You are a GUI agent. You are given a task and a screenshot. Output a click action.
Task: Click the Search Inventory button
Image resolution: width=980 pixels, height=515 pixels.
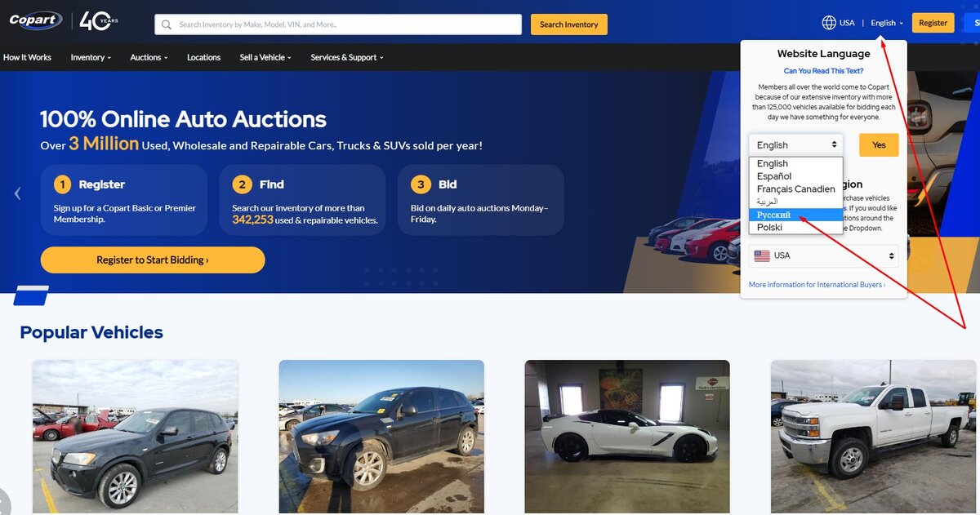pyautogui.click(x=569, y=24)
